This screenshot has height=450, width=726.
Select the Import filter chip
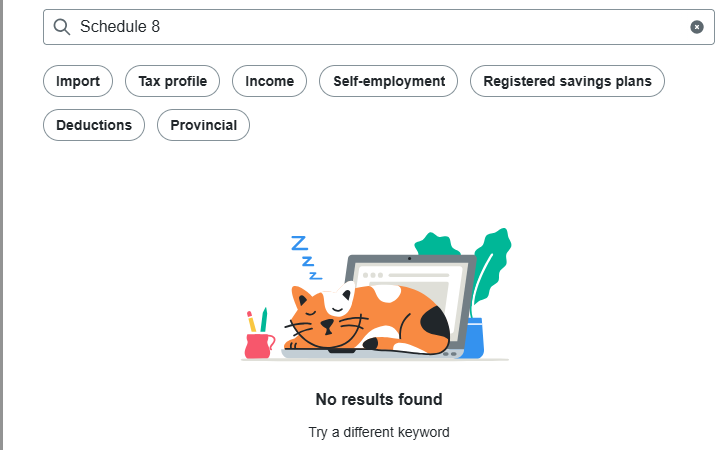pos(78,81)
